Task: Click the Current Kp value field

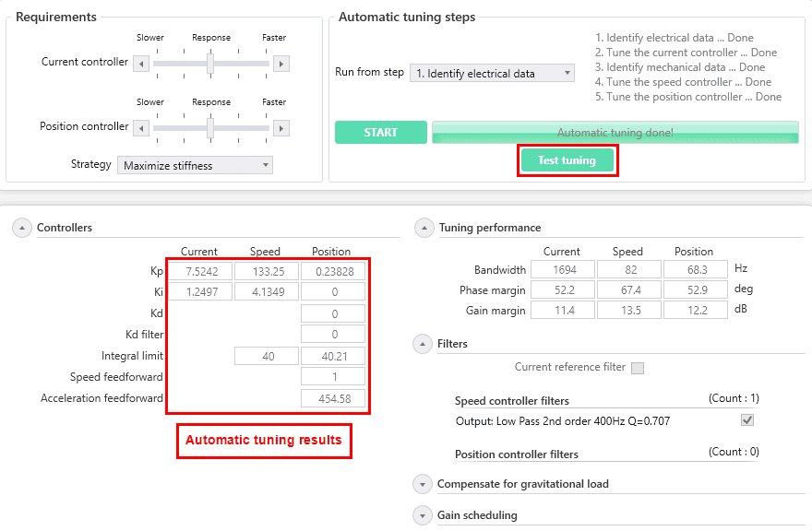Action: [x=199, y=272]
